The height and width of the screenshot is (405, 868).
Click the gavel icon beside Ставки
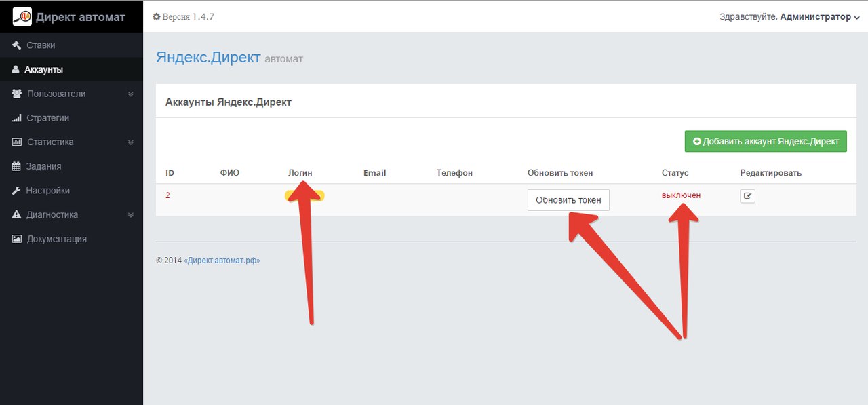pos(17,45)
